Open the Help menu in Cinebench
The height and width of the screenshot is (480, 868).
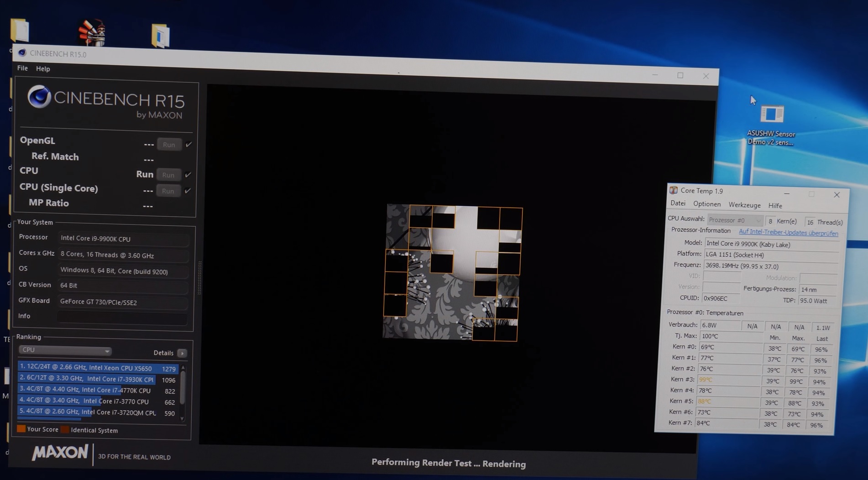tap(43, 68)
